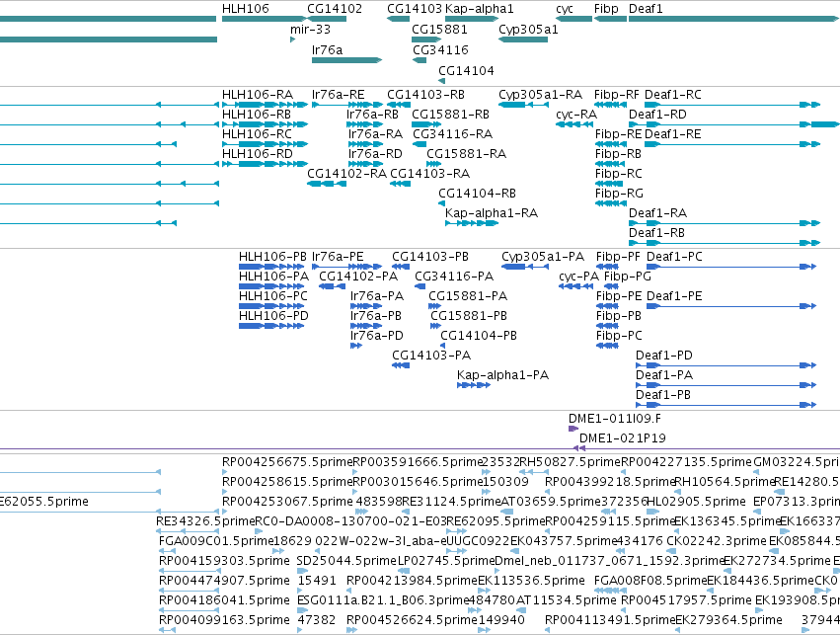840x635 pixels.
Task: Click EST SD25044.5prime
Action: click(x=346, y=561)
